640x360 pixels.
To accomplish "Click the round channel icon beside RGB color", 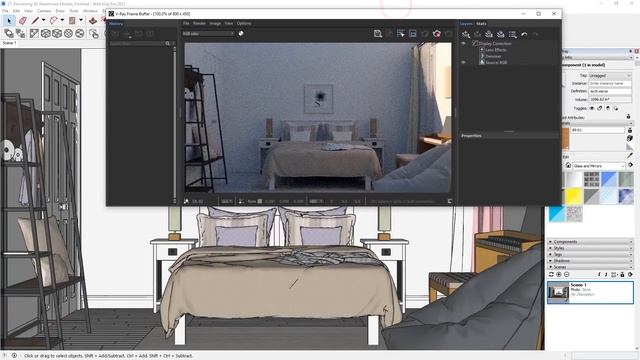I will tap(241, 34).
